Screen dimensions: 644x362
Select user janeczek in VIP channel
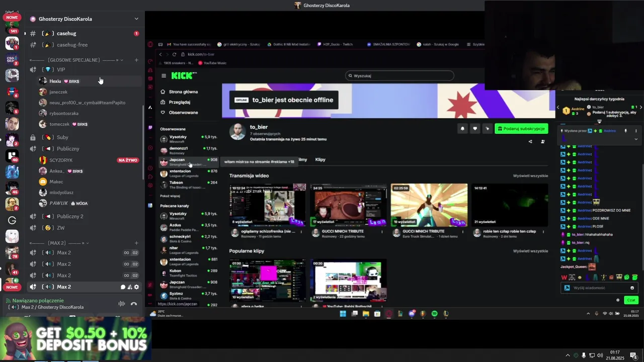pyautogui.click(x=90, y=92)
